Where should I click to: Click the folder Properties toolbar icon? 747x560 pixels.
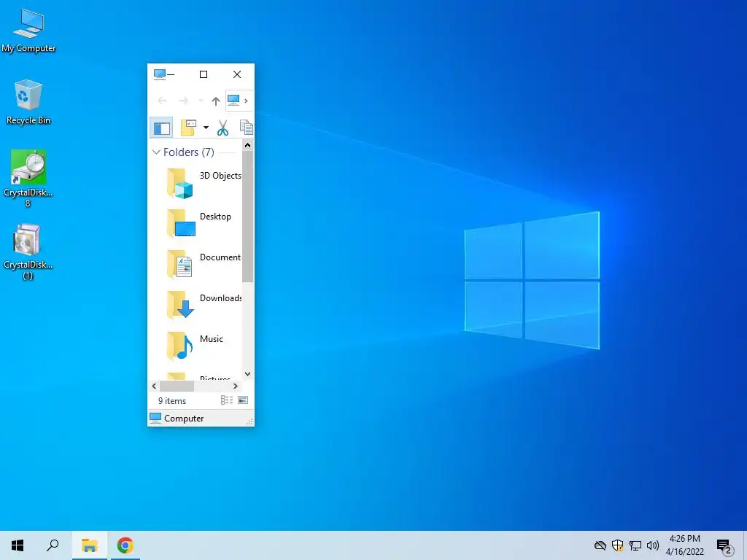click(x=188, y=128)
